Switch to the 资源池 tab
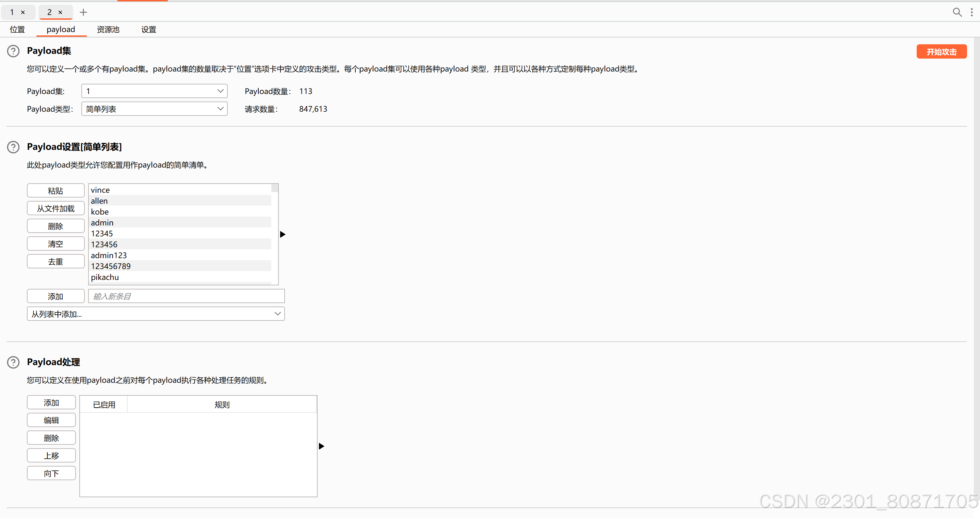980x518 pixels. [x=108, y=29]
